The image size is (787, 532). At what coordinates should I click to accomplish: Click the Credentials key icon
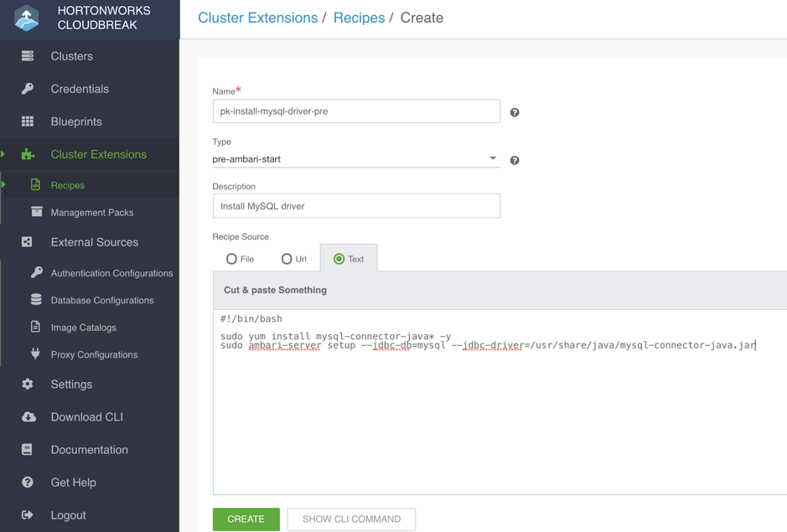(28, 89)
